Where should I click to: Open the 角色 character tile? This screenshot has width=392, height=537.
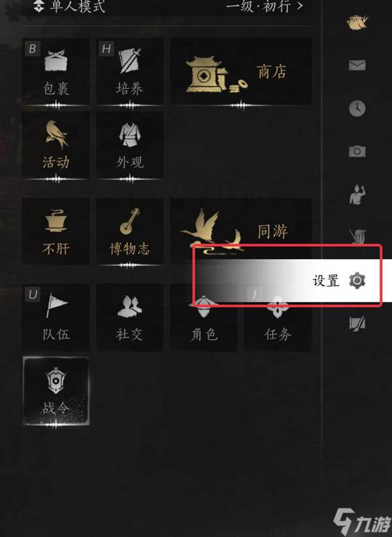point(204,323)
